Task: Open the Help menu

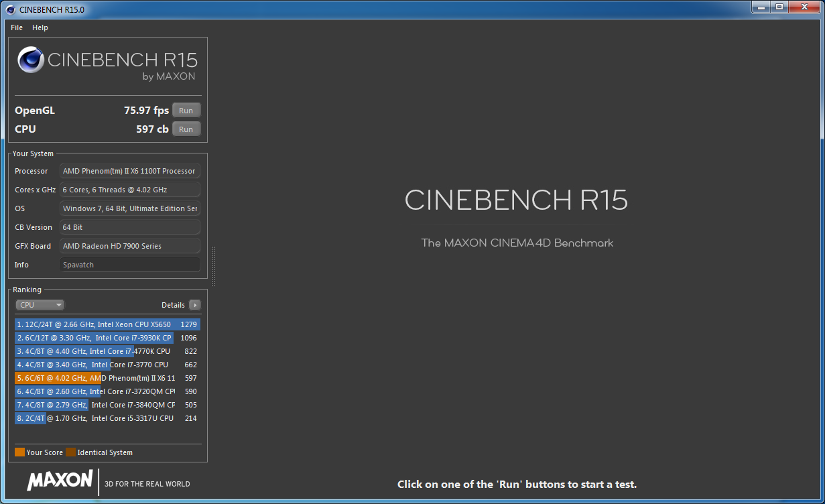Action: [x=40, y=27]
